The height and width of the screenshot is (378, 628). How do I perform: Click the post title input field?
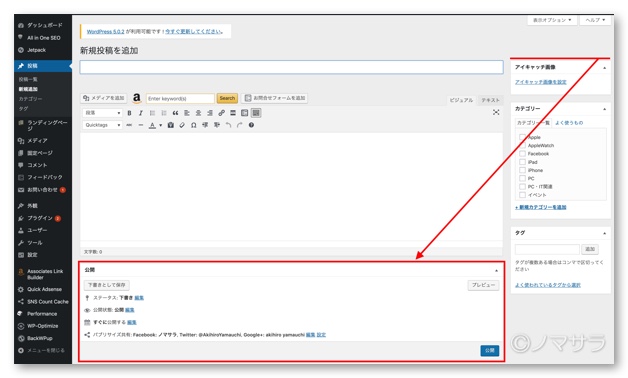click(291, 67)
